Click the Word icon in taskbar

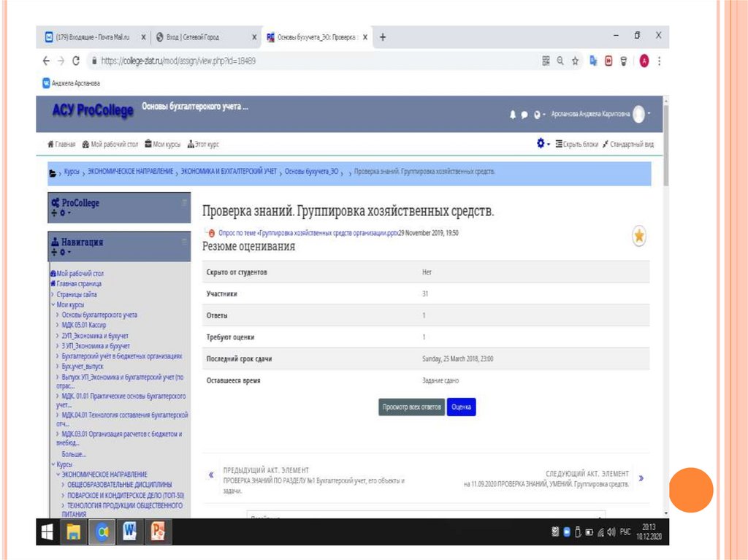pyautogui.click(x=129, y=532)
